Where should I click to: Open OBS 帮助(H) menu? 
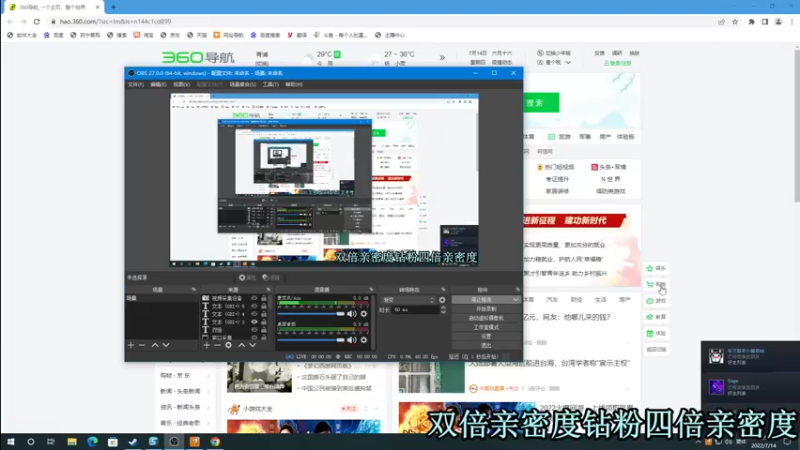pos(294,85)
